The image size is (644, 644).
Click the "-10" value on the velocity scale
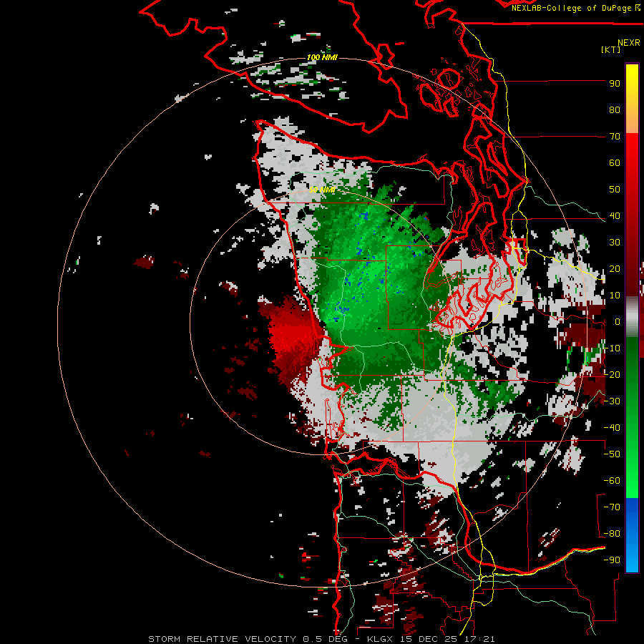pyautogui.click(x=612, y=348)
